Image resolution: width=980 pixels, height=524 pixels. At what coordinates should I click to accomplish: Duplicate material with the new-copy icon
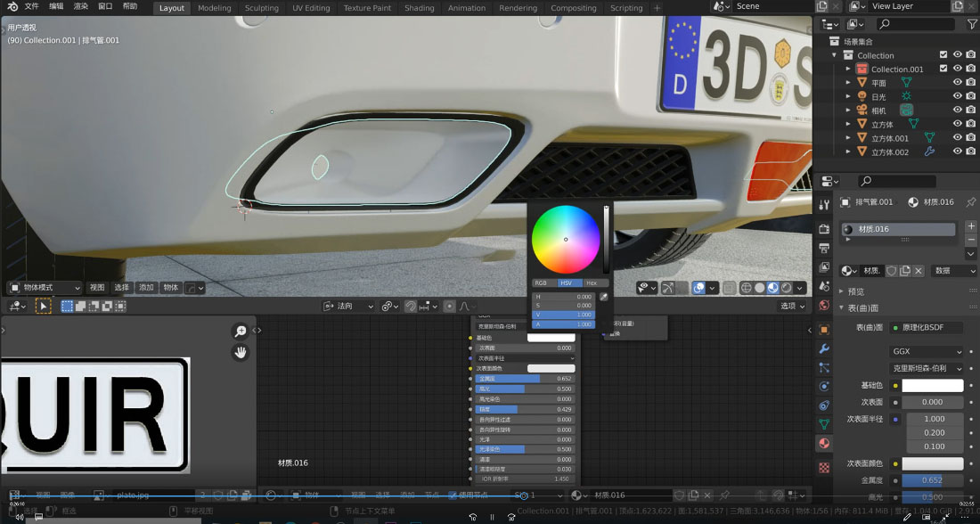pos(904,271)
